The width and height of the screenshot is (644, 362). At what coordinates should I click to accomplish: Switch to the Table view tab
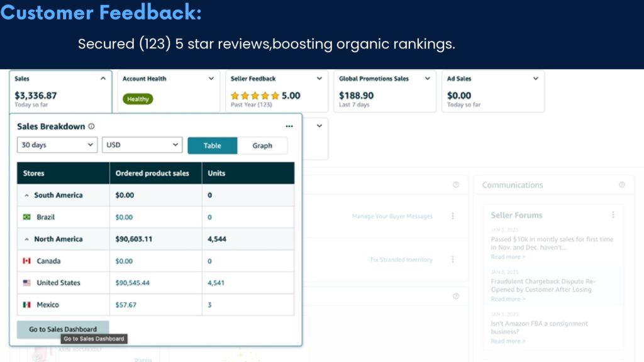point(213,146)
